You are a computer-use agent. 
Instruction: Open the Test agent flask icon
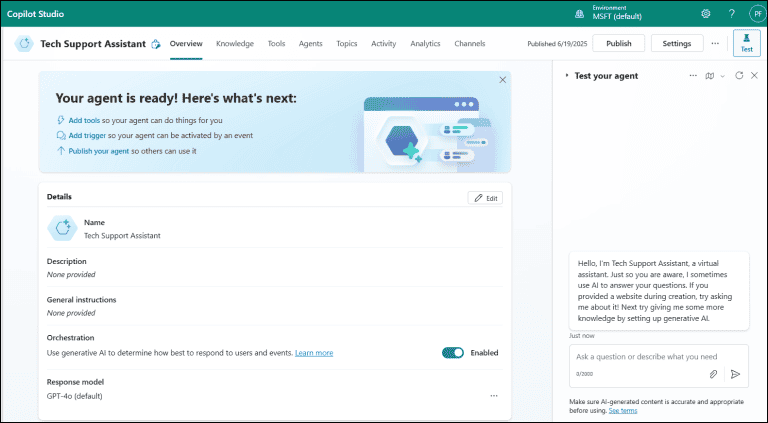(x=746, y=43)
